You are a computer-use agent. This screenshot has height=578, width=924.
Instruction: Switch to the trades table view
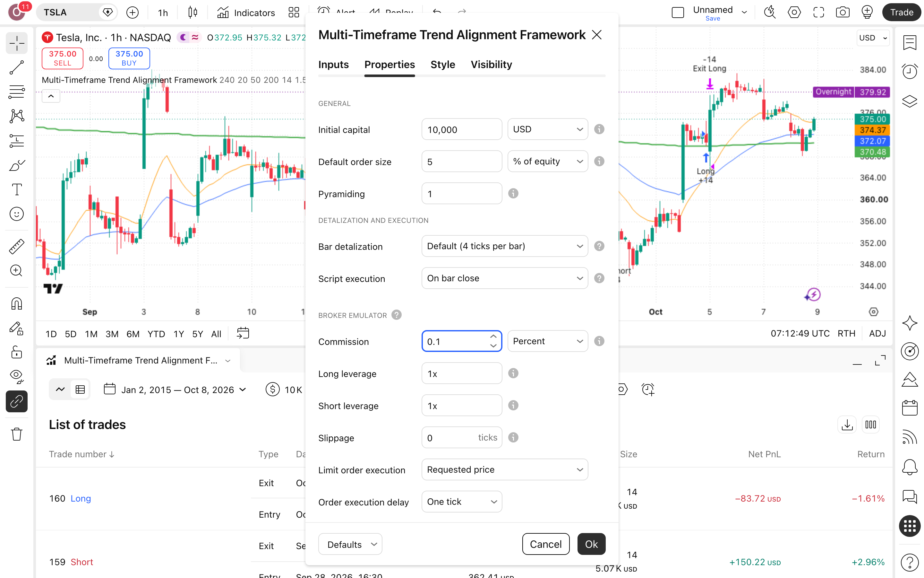(x=80, y=390)
